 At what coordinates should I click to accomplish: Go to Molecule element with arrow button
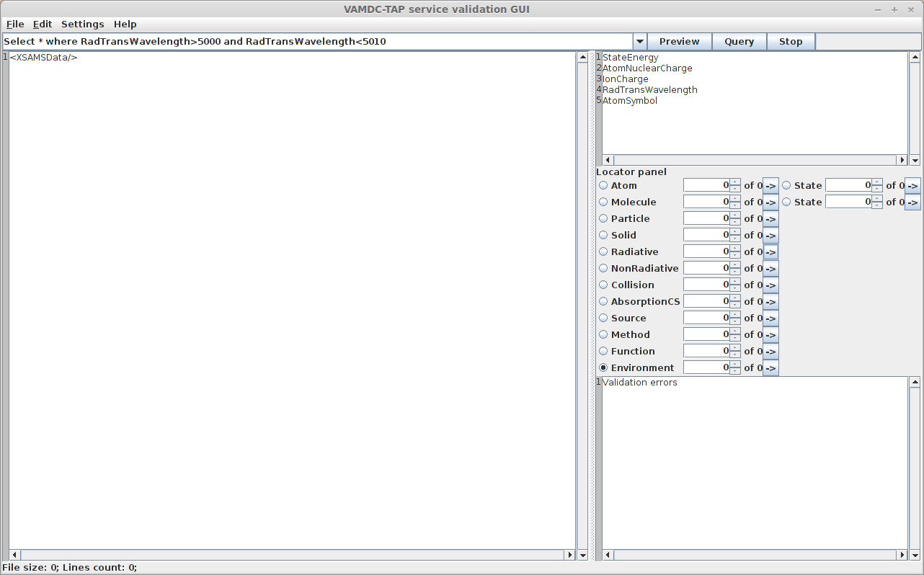coord(770,202)
